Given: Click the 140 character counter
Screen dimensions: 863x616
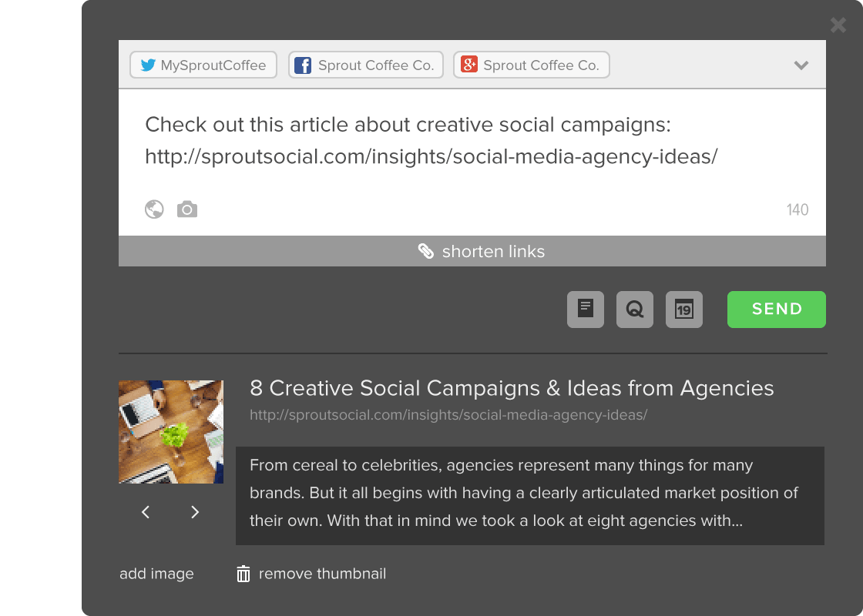Looking at the screenshot, I should (798, 209).
